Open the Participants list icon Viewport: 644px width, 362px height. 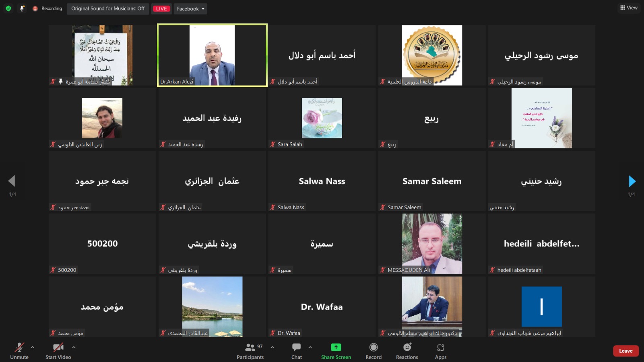[250, 347]
